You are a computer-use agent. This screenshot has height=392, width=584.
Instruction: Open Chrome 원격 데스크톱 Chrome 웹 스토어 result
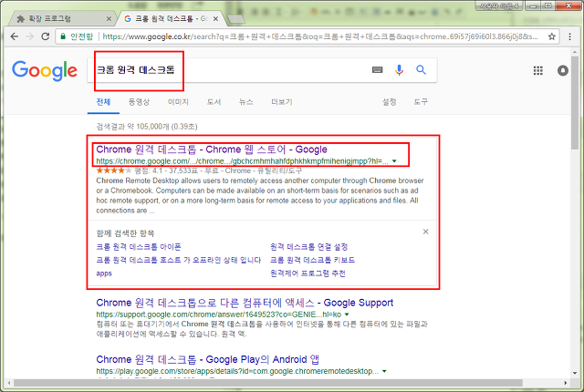click(x=212, y=150)
